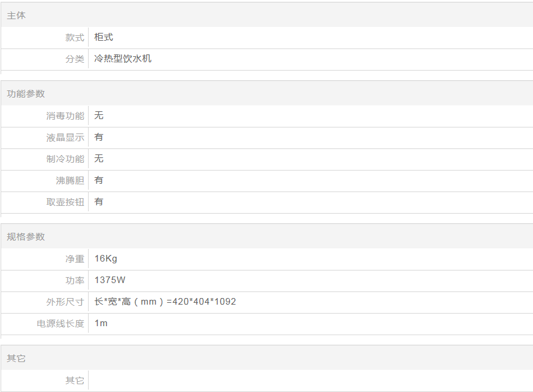This screenshot has width=533, height=392.
Task: Select the 冷热型饮水机 category value
Action: 123,59
